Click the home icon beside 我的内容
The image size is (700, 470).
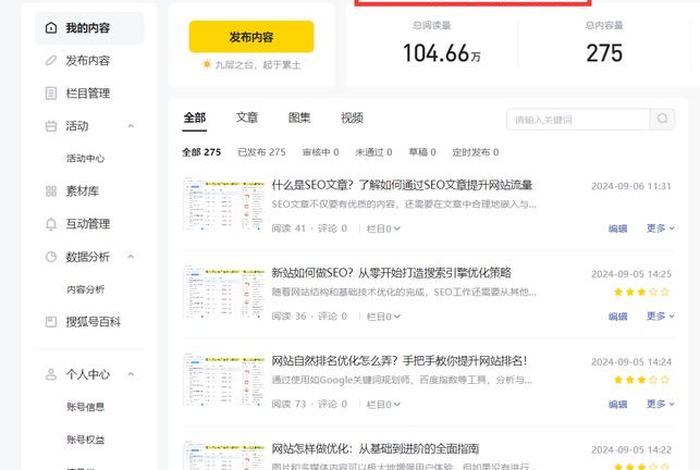coord(51,28)
